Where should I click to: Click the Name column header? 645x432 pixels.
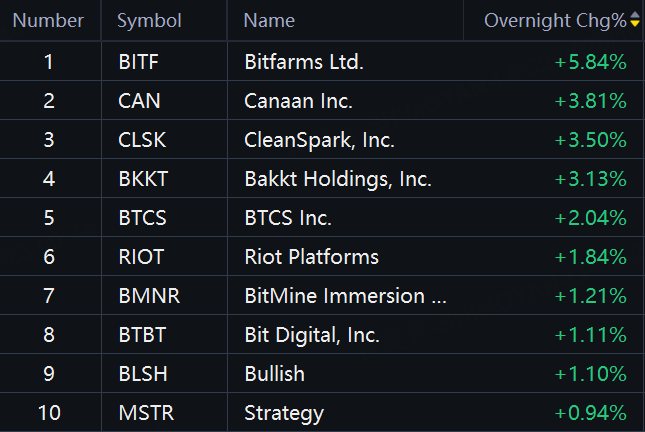click(269, 21)
